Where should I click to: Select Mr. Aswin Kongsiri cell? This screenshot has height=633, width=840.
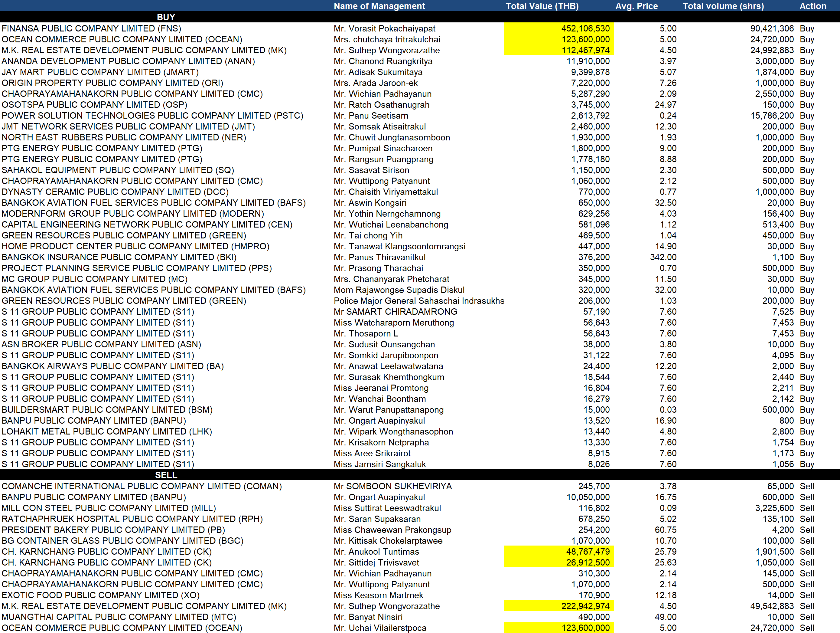click(370, 203)
